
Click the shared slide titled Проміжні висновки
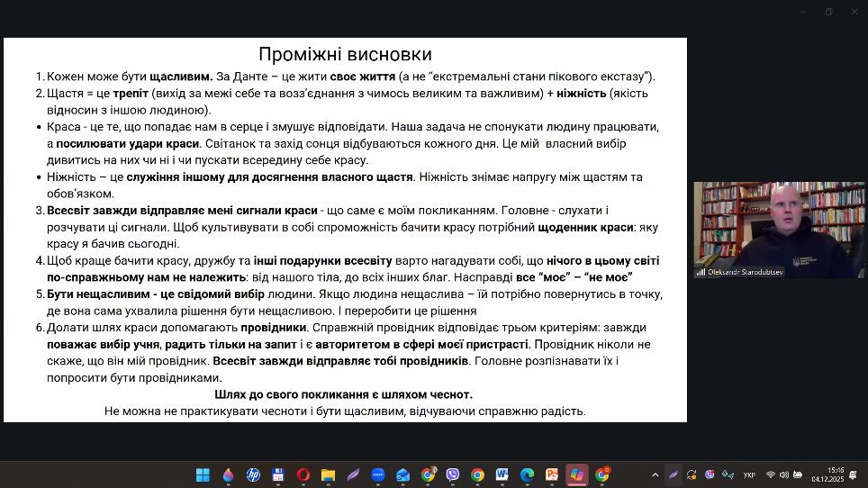coord(345,230)
